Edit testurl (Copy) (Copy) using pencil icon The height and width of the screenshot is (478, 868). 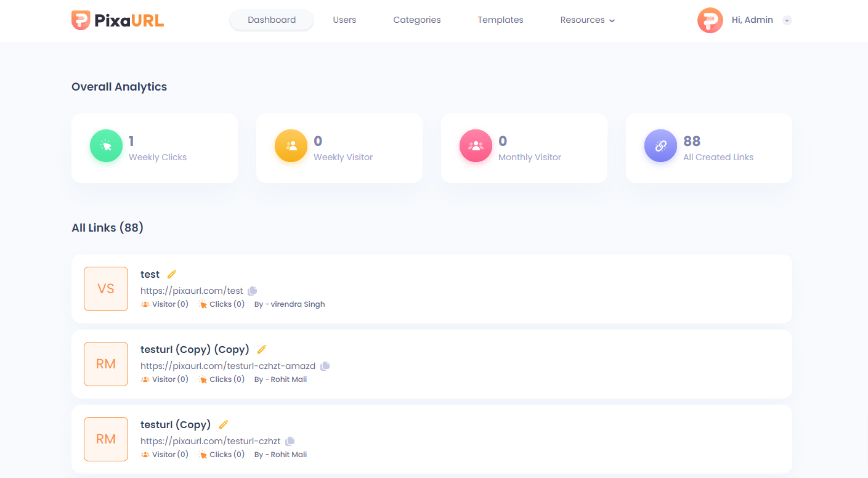262,349
